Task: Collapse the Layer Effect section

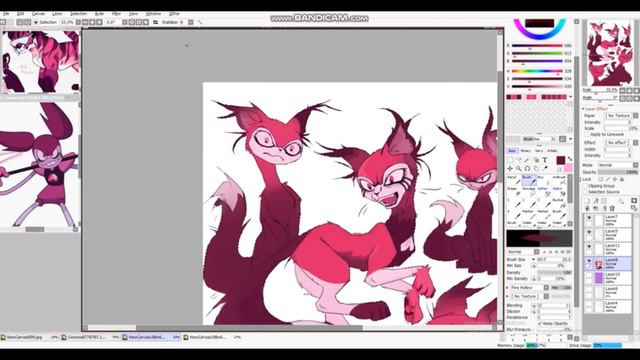Action: tap(583, 109)
